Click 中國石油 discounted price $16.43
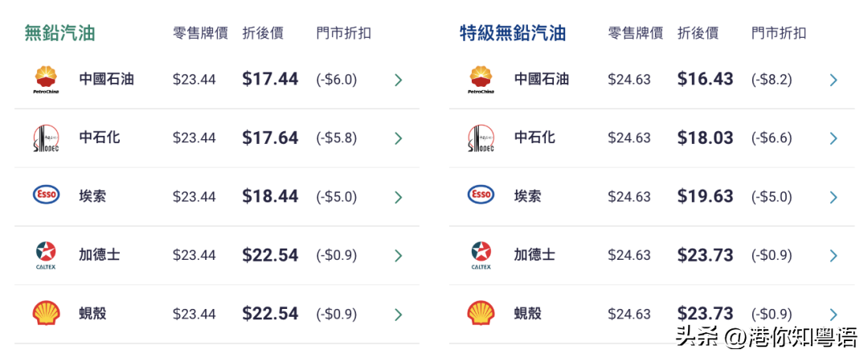The height and width of the screenshot is (358, 868). click(706, 80)
